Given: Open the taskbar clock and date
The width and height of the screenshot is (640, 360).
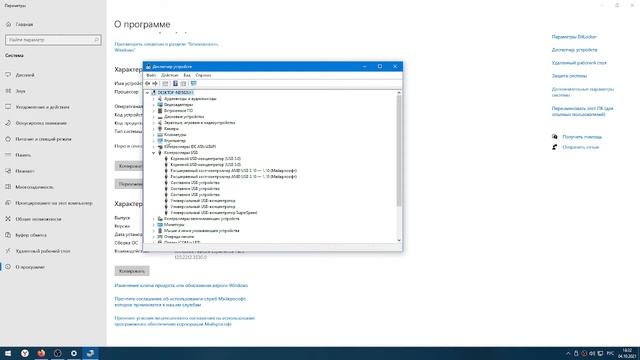Looking at the screenshot, I should [x=628, y=353].
